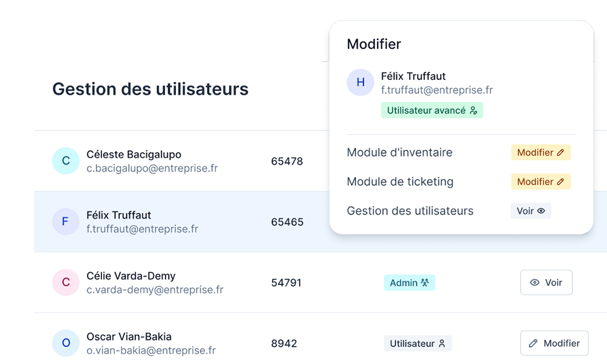The height and width of the screenshot is (364, 607).
Task: Click the eye icon in Célie Varda-Demy's Voir button
Action: pyautogui.click(x=535, y=282)
